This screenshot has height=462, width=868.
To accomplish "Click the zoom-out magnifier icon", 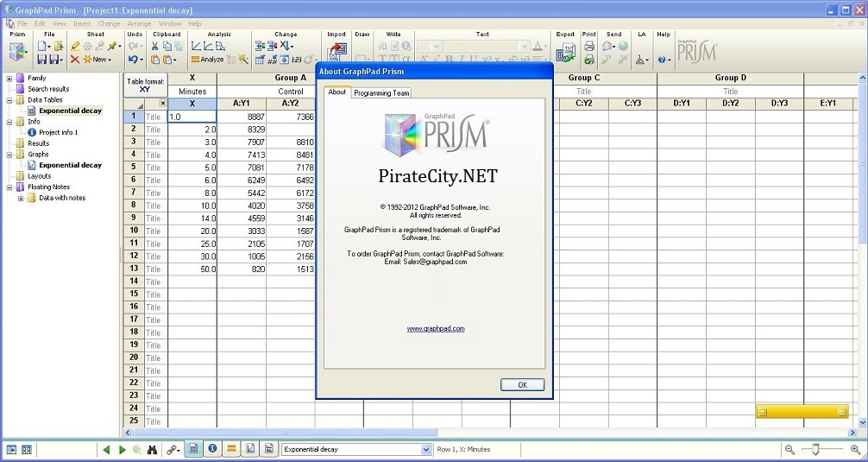I will (x=789, y=450).
